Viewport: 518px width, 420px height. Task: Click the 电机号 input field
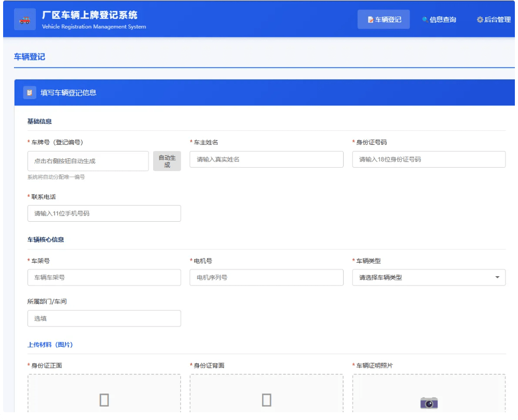[266, 277]
